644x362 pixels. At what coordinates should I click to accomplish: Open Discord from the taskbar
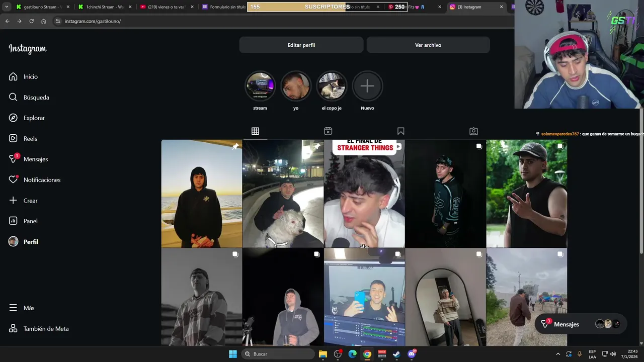(412, 354)
